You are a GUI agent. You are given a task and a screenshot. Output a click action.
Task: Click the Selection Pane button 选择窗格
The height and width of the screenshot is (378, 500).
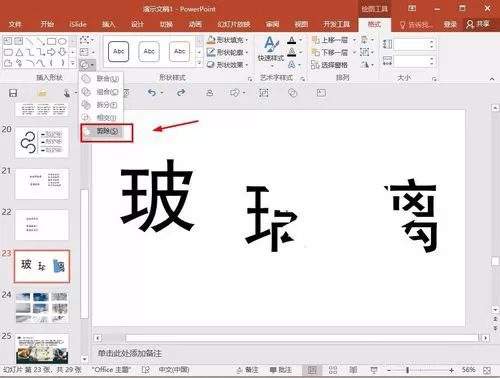point(329,65)
